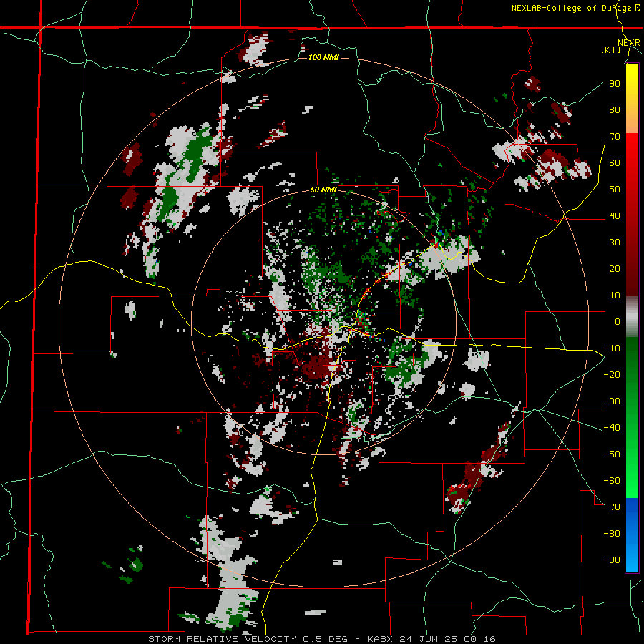Image resolution: width=644 pixels, height=644 pixels.
Task: Click the 10 value on the velocity scale
Action: pyautogui.click(x=615, y=296)
